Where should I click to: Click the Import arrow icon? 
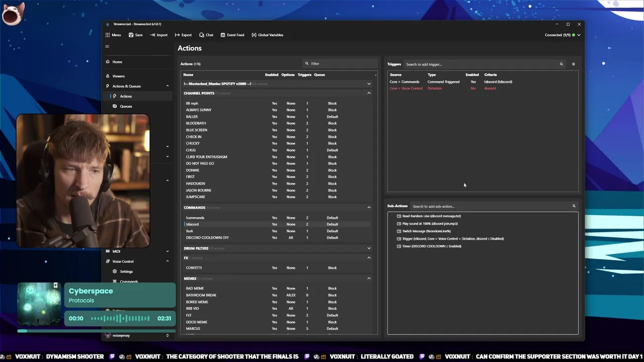pos(152,35)
